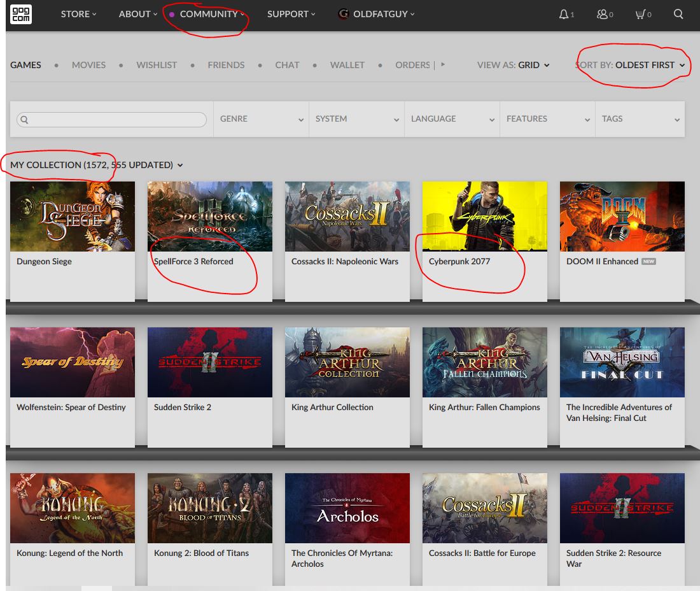Click Konung: Legend of the North title
The width and height of the screenshot is (700, 591).
pyautogui.click(x=69, y=553)
